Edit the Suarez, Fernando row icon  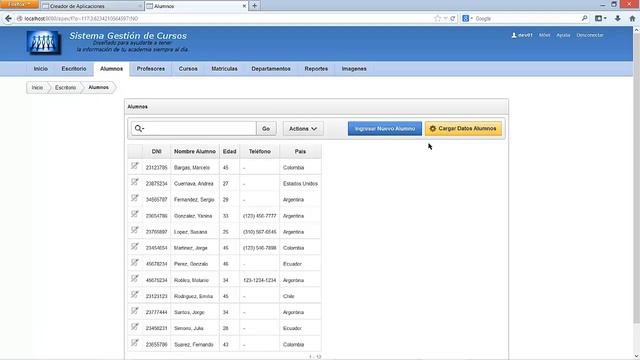pyautogui.click(x=135, y=342)
